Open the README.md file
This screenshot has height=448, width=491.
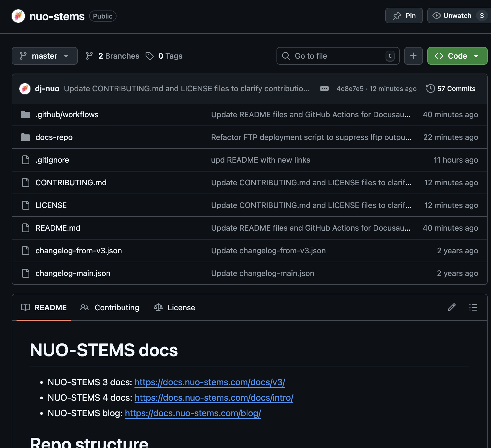(x=58, y=228)
